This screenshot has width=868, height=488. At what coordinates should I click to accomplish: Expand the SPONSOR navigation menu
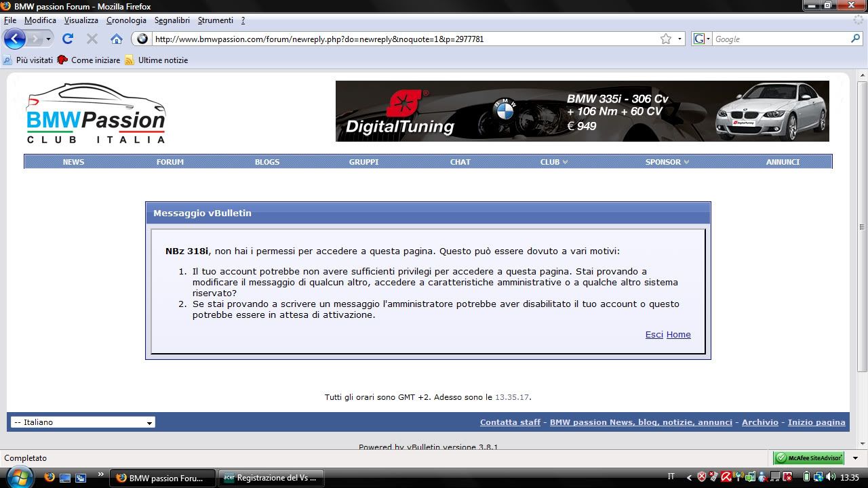coord(667,162)
